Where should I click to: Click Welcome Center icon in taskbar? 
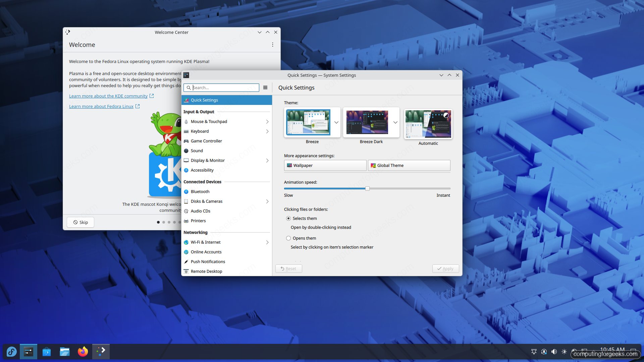pos(101,352)
